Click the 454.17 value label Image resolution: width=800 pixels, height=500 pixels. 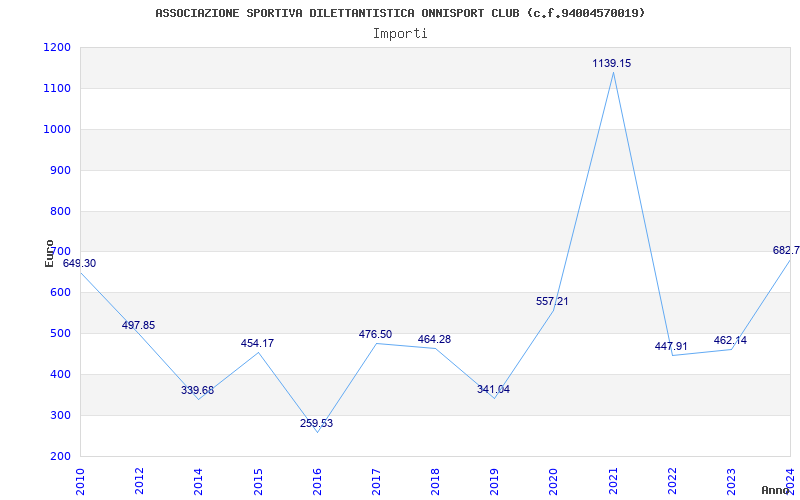[x=257, y=343]
